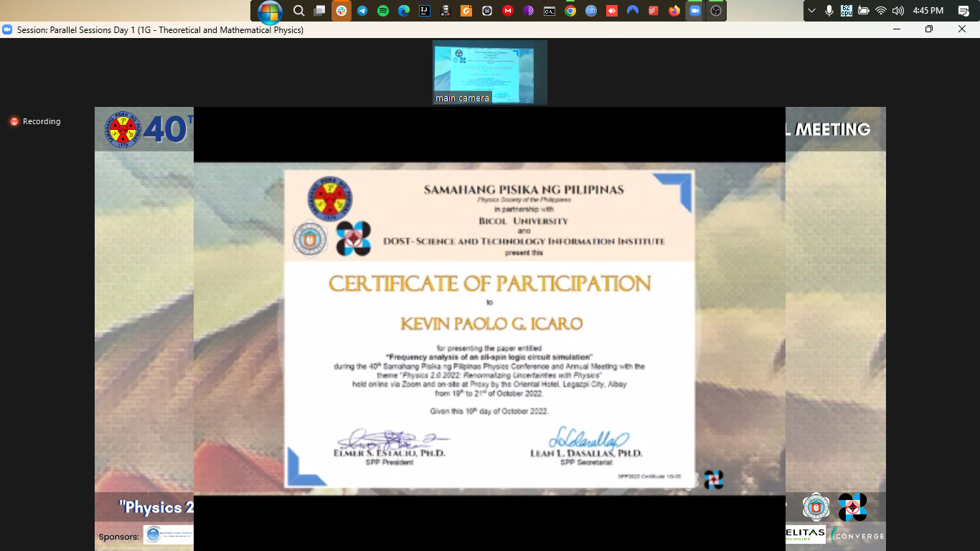Open IntelliJ IDEA from the taskbar
Screen dimensions: 980x551
coord(425,11)
